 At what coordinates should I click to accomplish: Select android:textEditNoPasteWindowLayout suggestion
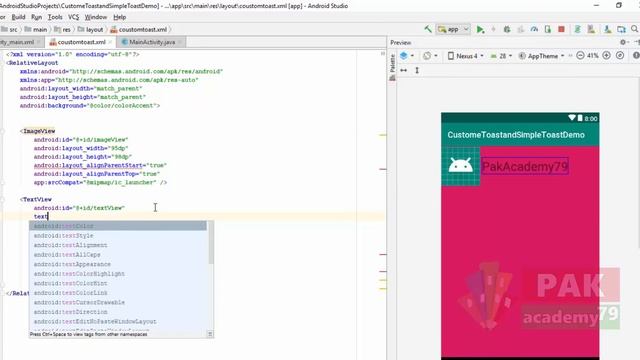click(118, 322)
